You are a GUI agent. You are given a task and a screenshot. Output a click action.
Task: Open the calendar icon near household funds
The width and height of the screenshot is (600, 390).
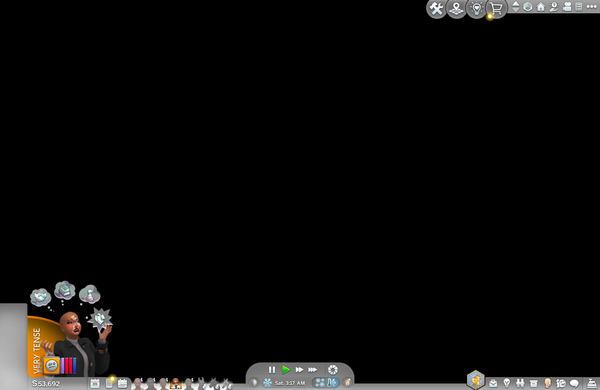point(95,383)
